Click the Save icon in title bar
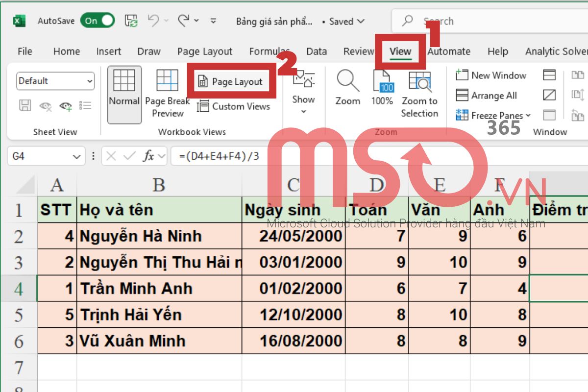 click(x=131, y=21)
